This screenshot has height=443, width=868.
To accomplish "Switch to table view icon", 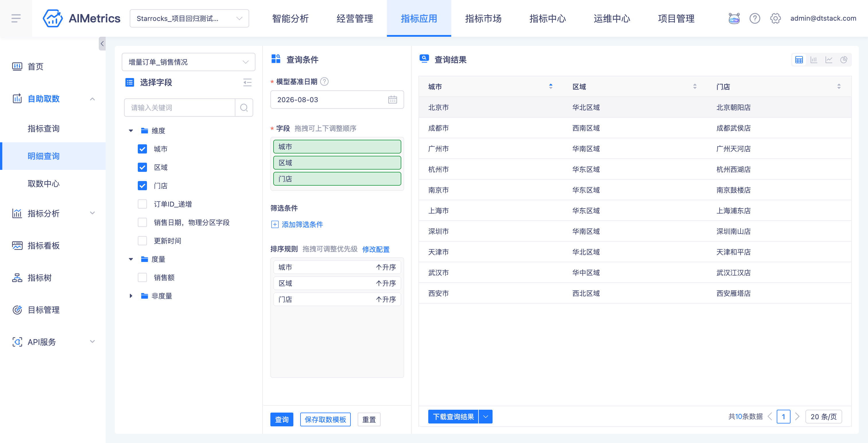I will click(799, 60).
